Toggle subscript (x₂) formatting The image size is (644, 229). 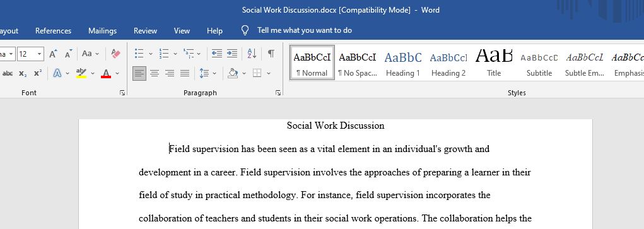(x=23, y=73)
